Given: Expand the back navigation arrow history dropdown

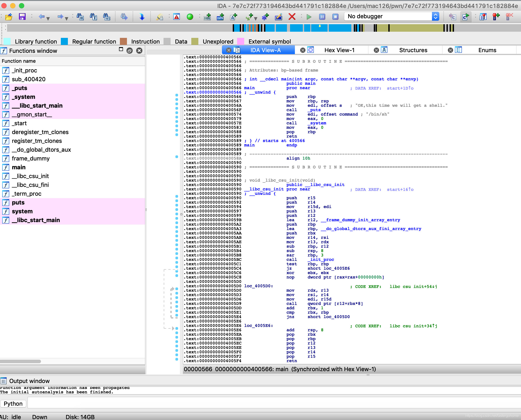Looking at the screenshot, I should point(48,18).
